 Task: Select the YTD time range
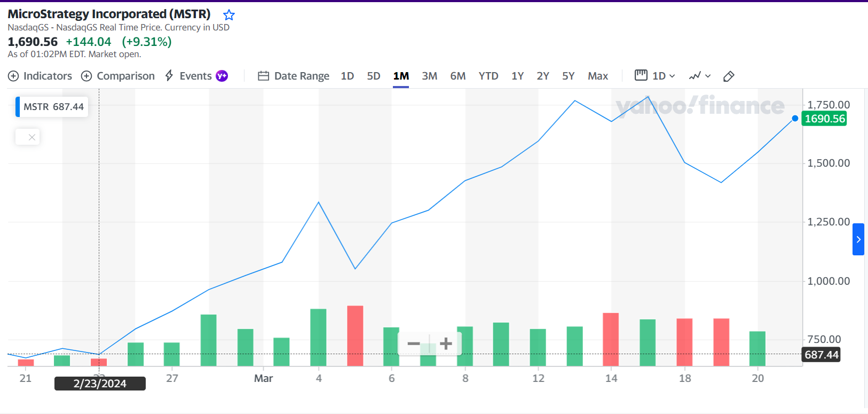(x=488, y=76)
